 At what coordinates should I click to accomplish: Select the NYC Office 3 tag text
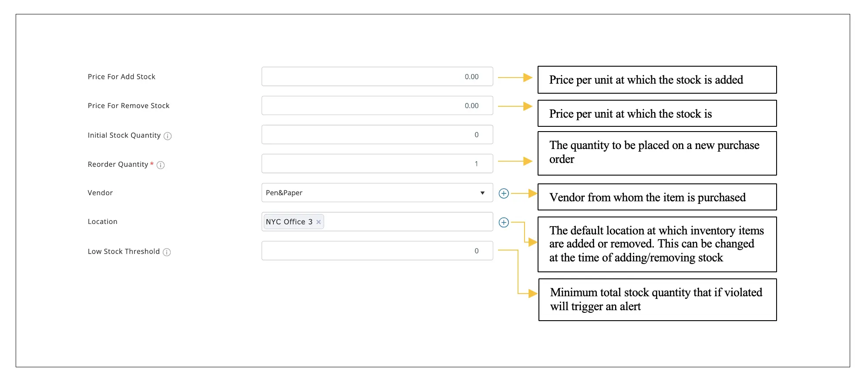point(289,222)
